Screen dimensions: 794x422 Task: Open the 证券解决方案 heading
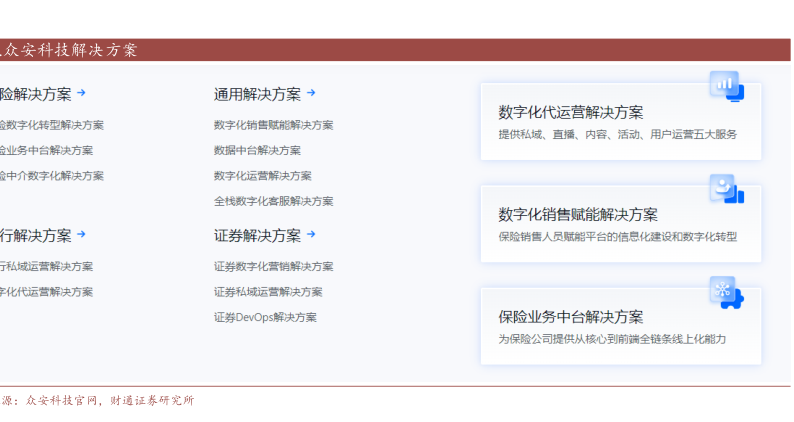[x=257, y=236]
